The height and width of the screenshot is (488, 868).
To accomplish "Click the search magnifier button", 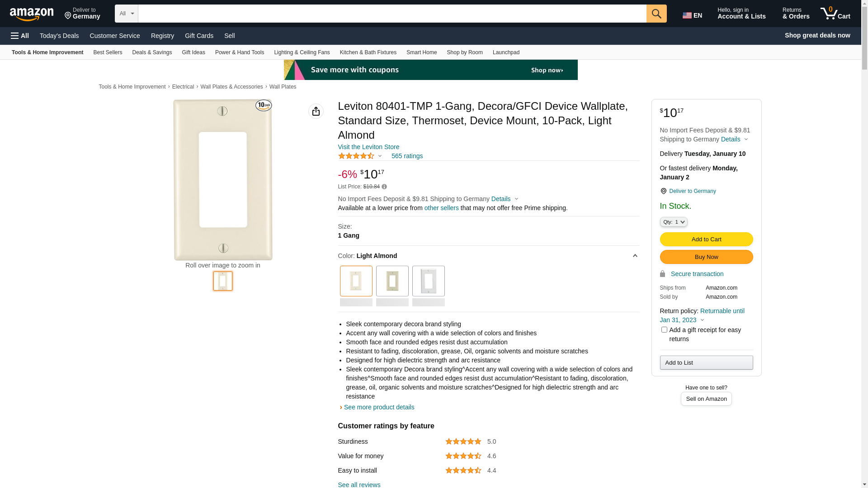I will point(656,14).
